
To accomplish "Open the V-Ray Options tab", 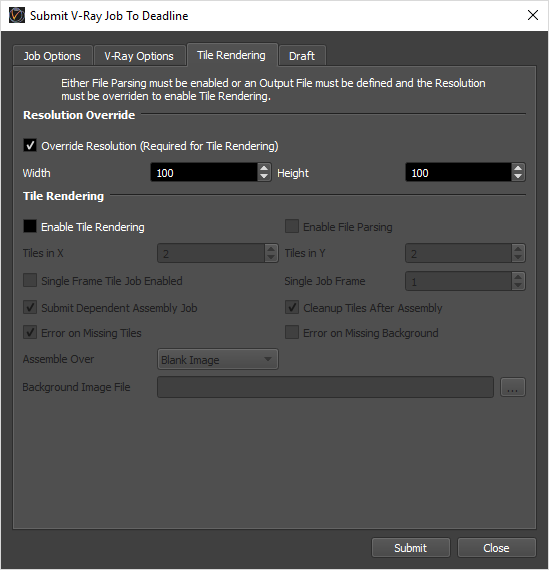I will pyautogui.click(x=139, y=56).
